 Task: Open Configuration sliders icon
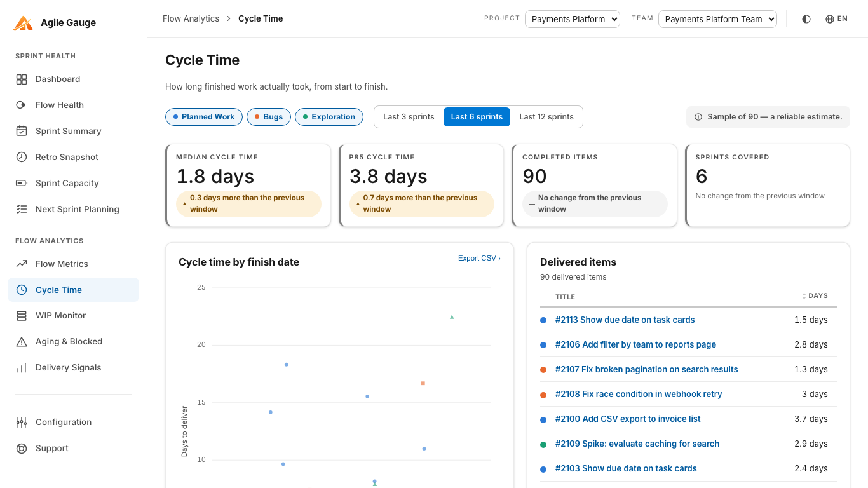[22, 422]
